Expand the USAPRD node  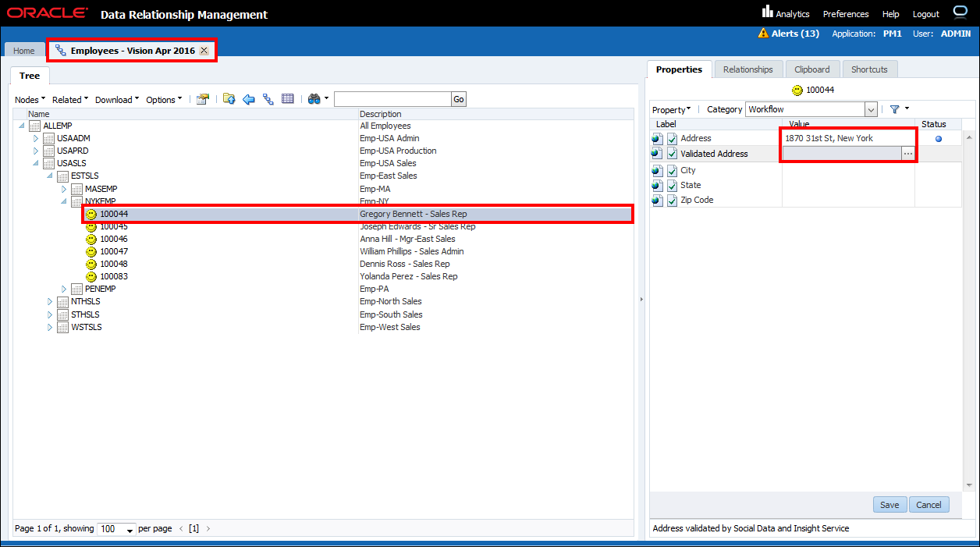coord(36,151)
